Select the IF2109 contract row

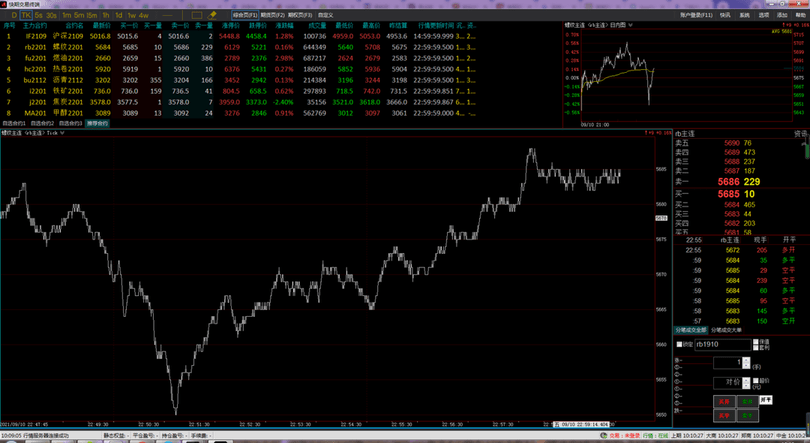click(x=240, y=36)
